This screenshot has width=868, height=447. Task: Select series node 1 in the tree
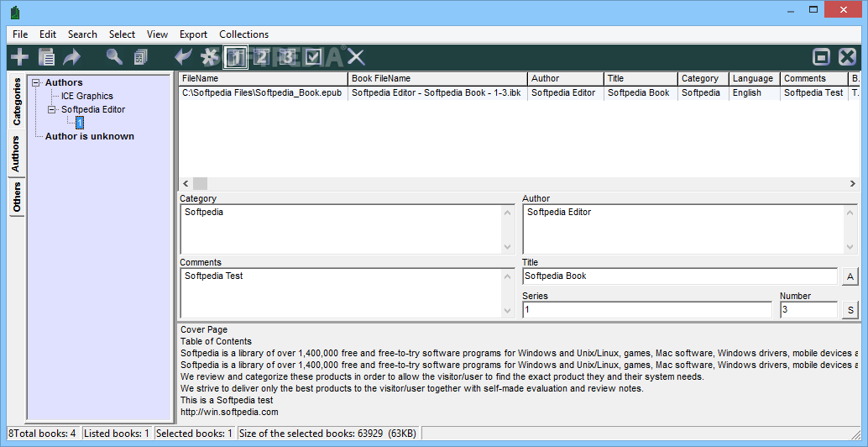pos(81,123)
